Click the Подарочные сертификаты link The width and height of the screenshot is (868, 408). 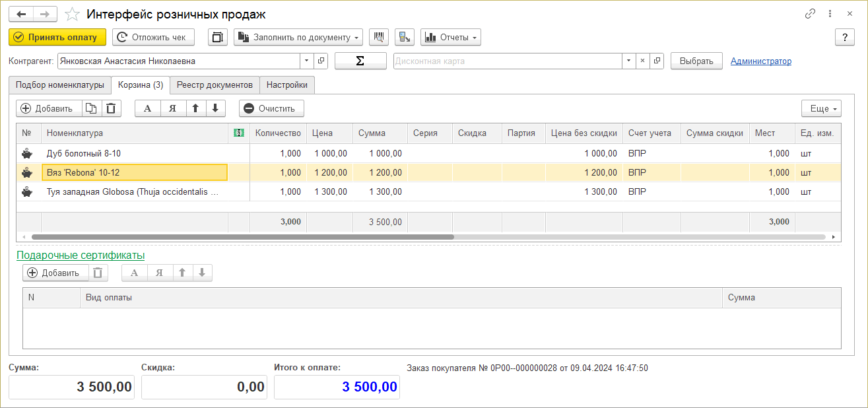[81, 255]
